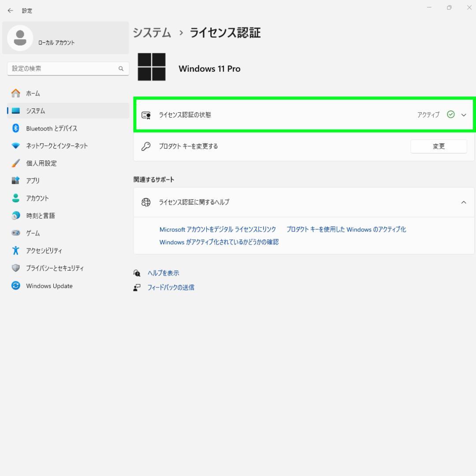Open アカウント settings in the sidebar

pos(68,198)
